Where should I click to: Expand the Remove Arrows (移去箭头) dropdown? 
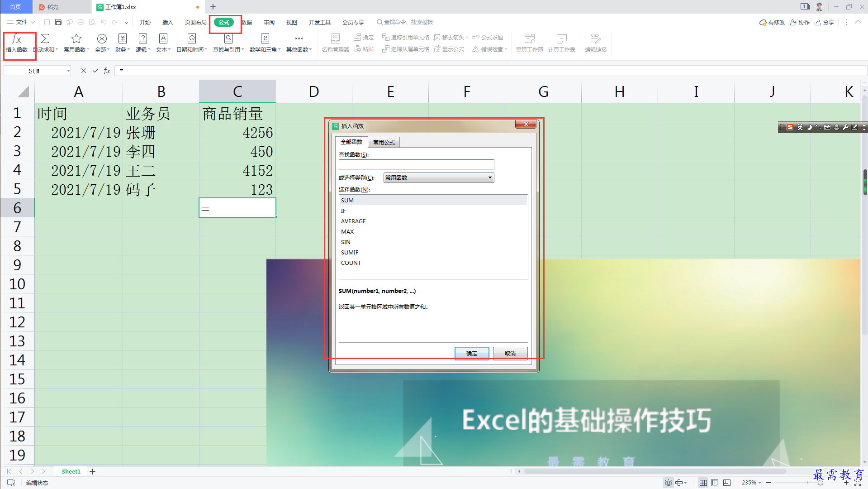(x=467, y=38)
